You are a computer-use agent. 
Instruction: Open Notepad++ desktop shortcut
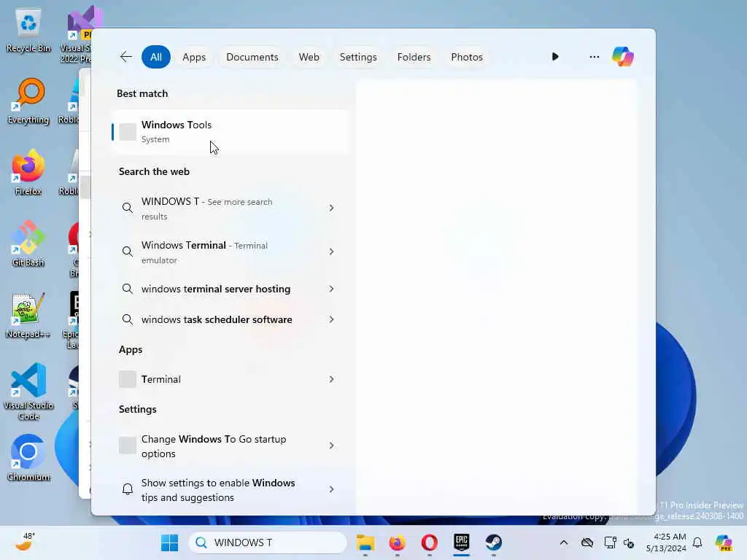28,316
